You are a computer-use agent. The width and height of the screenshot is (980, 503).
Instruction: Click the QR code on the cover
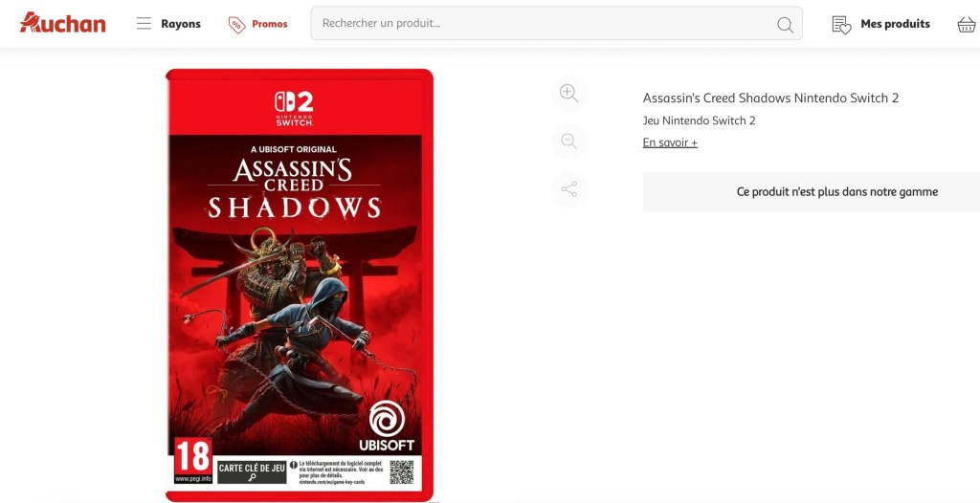coord(401,471)
